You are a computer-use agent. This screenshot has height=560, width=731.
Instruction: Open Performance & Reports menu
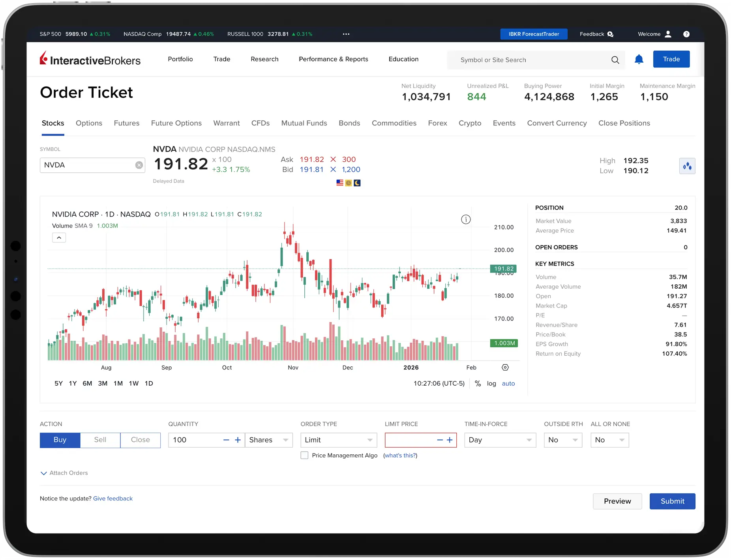click(x=334, y=59)
